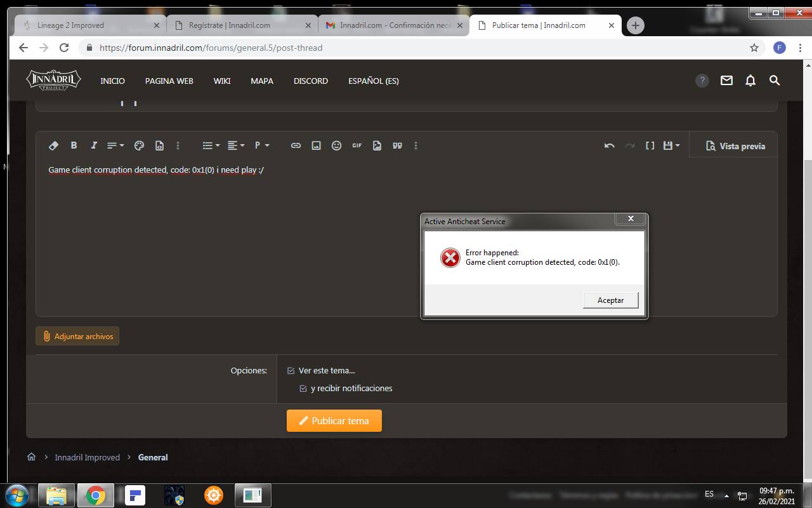Insert a link using the chain icon
The height and width of the screenshot is (508, 812).
[x=296, y=145]
